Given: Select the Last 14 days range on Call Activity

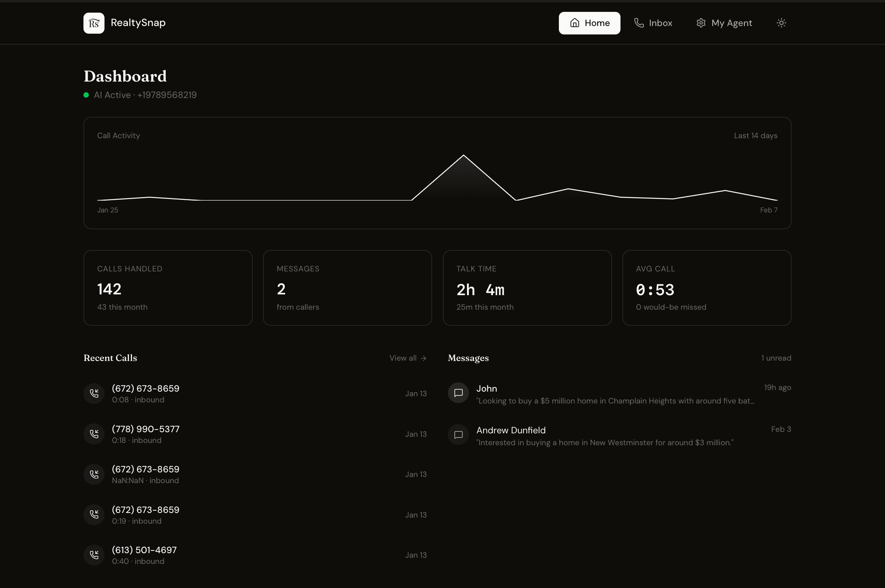Looking at the screenshot, I should (x=756, y=135).
